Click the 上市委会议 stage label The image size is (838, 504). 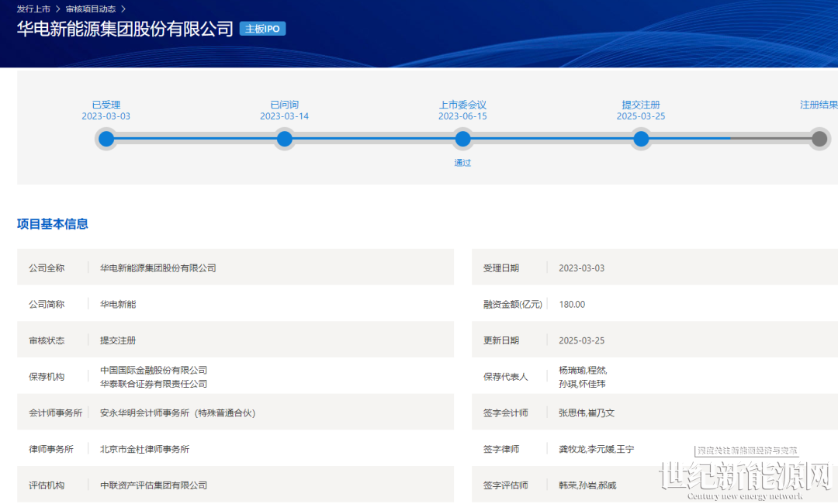point(462,105)
